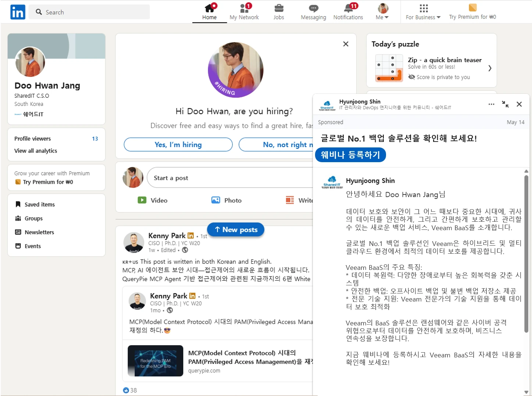Click the Video icon in post composer
The width and height of the screenshot is (532, 396).
[142, 200]
